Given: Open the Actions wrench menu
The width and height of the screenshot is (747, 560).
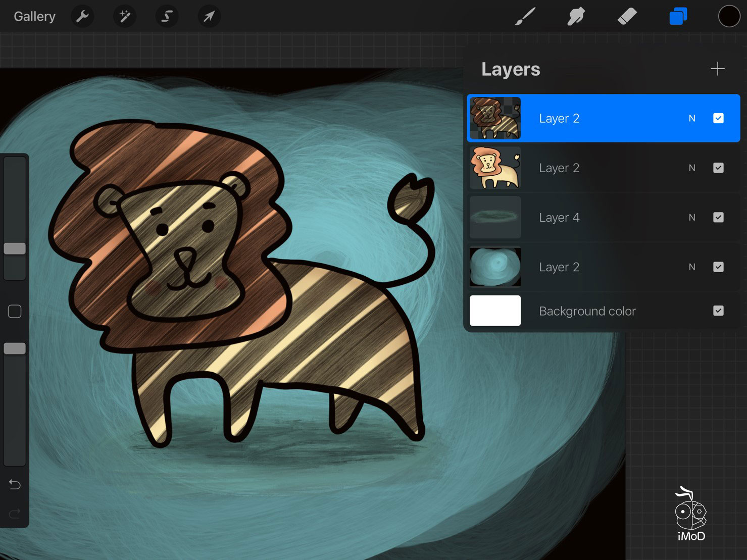Looking at the screenshot, I should point(82,17).
